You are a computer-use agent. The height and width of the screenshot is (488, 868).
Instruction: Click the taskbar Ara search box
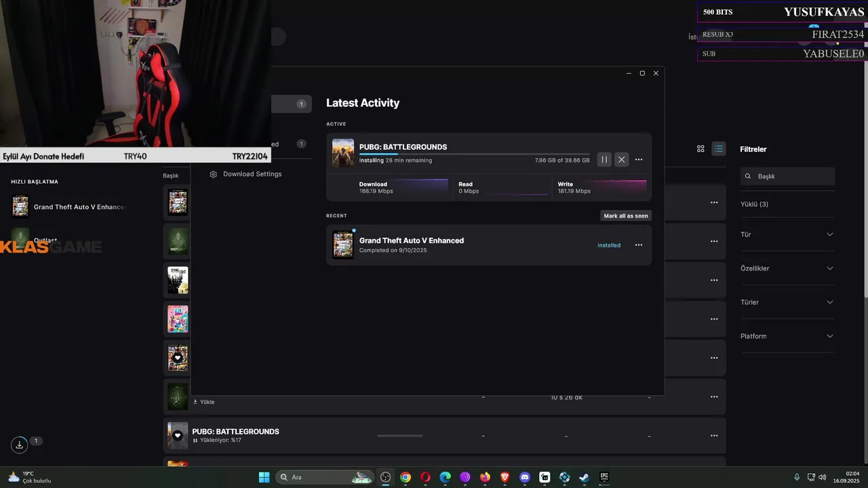coord(324,477)
